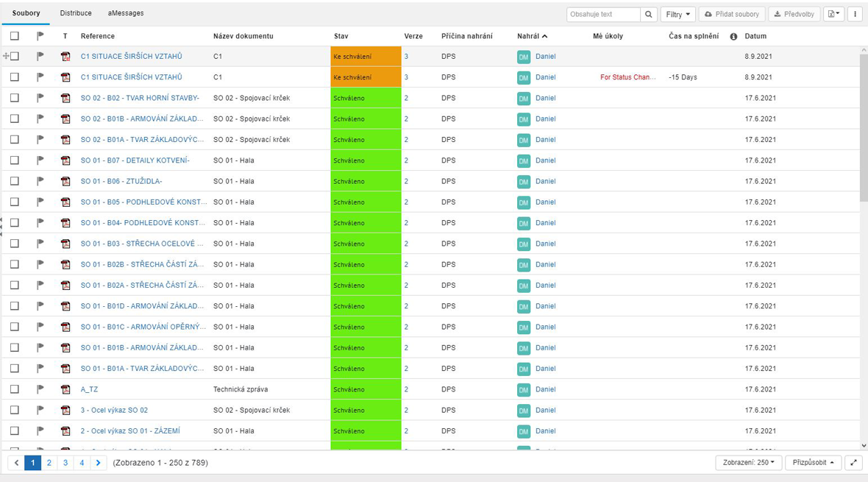The height and width of the screenshot is (482, 868).
Task: Switch to the Distribuce tab
Action: point(76,13)
